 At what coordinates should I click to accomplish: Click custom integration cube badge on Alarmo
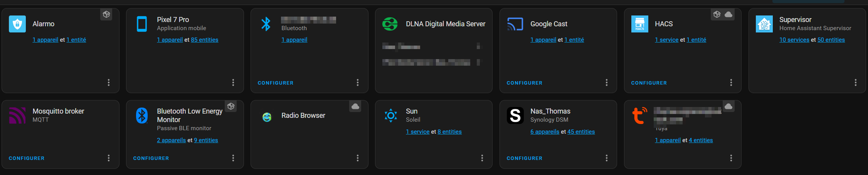106,14
